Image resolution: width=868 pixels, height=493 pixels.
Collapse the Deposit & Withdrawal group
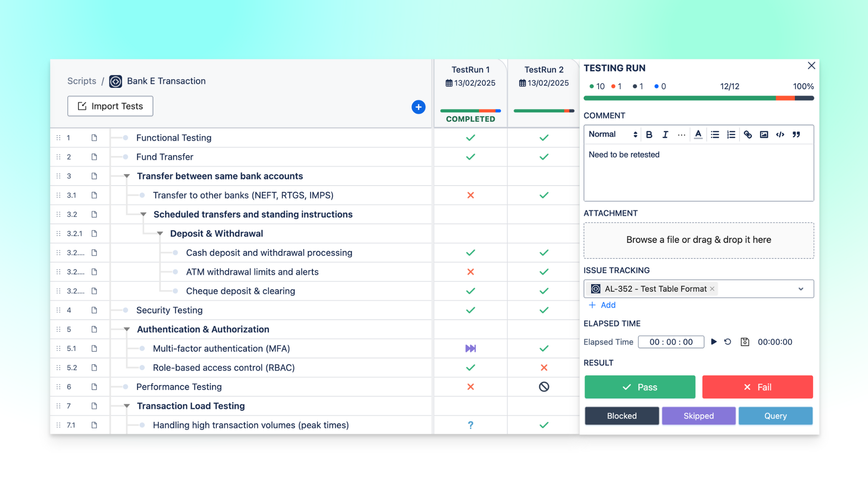pos(160,233)
